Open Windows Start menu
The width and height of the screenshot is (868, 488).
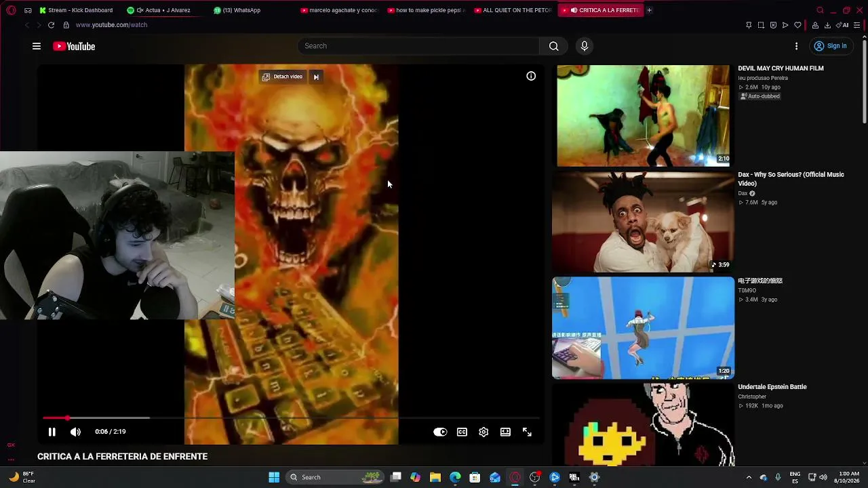[274, 477]
